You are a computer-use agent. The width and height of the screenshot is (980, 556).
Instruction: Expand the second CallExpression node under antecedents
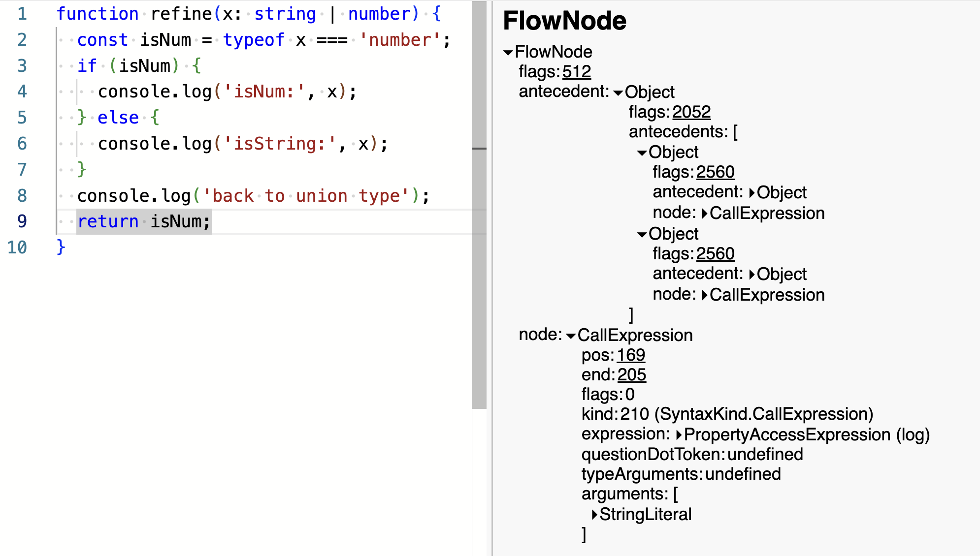coord(705,295)
